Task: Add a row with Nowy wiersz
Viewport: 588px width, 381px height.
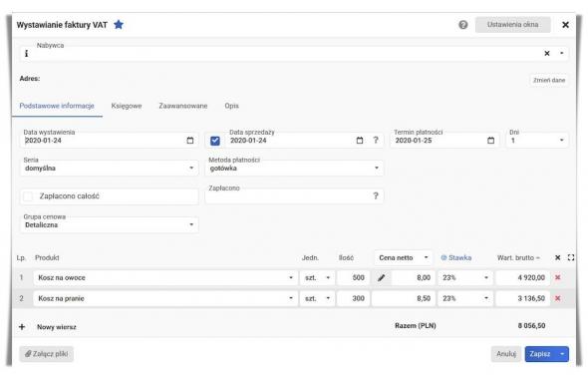Action: tap(57, 327)
